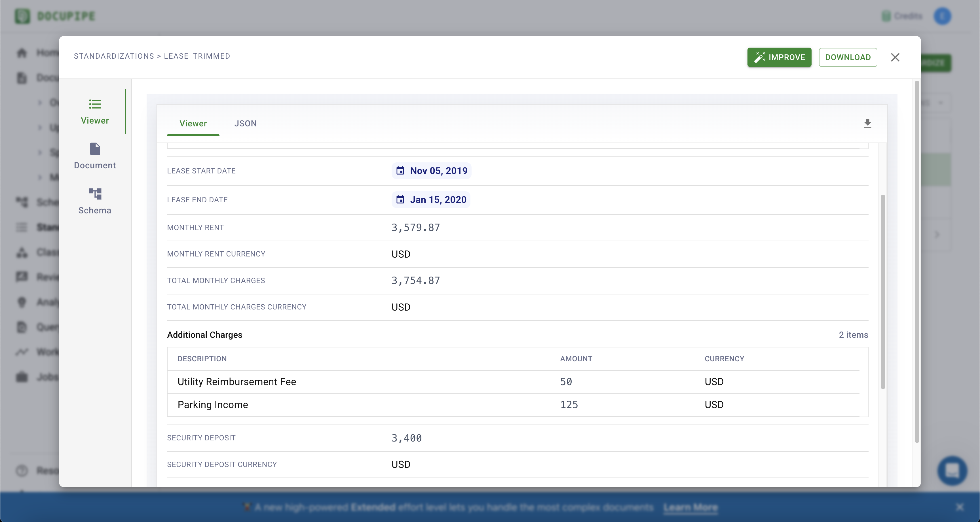Click calendar icon beside Jan 15, 2020

coord(400,200)
